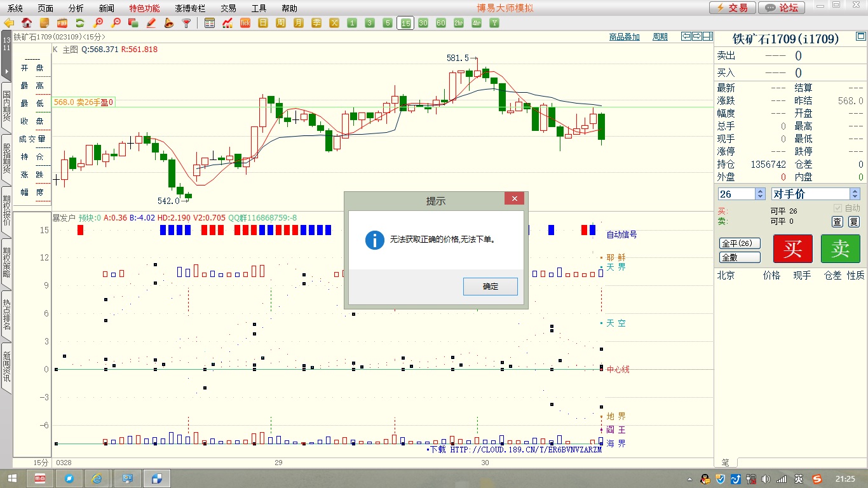The image size is (868, 488).
Task: Click 确定 in the prompt dialog
Action: click(x=491, y=287)
